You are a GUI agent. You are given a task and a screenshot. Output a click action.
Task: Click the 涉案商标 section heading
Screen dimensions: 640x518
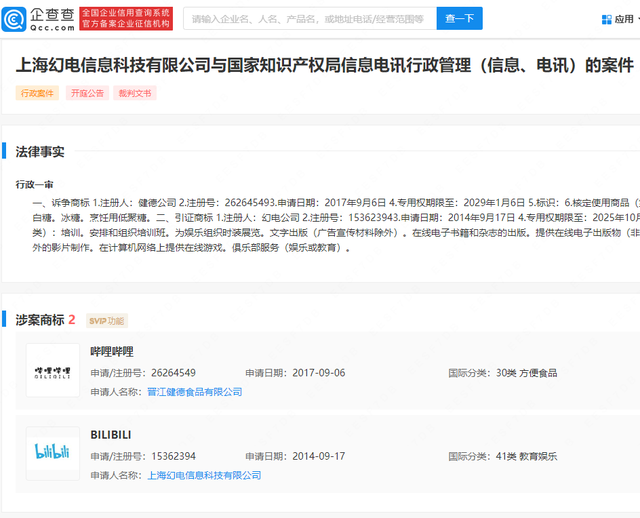coord(40,320)
